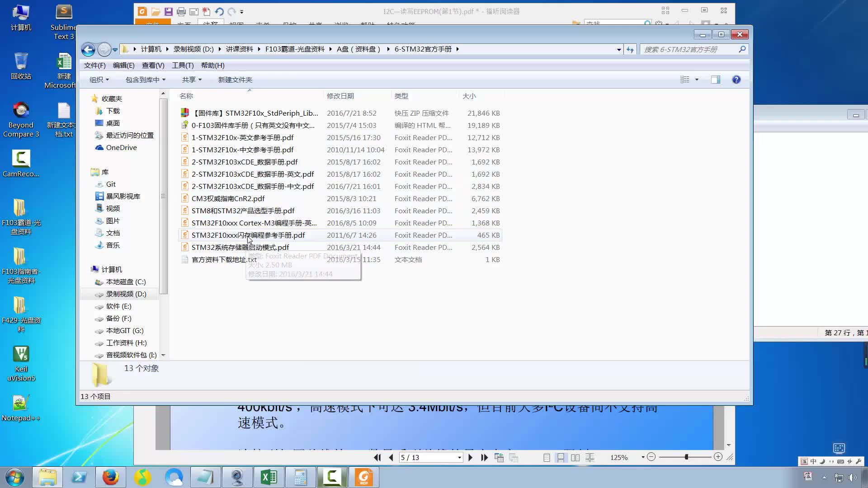Screen dimensions: 868x488
Task: Click Foxit Reader icon in taskbar
Action: [x=363, y=477]
